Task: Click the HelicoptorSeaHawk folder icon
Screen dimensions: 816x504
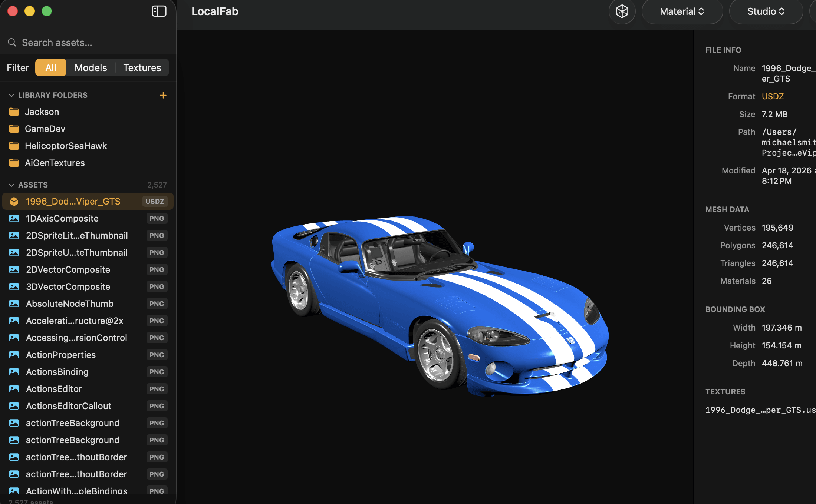Action: click(14, 146)
